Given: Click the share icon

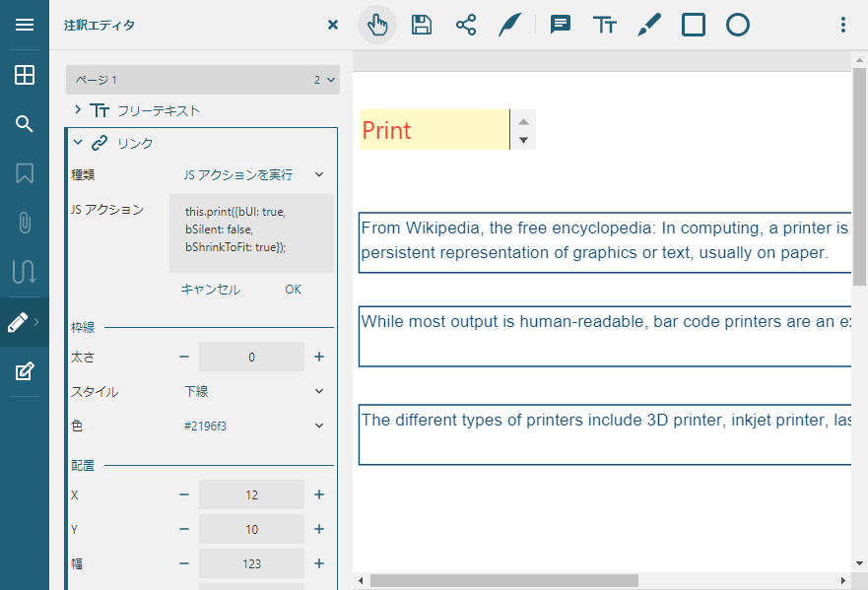Looking at the screenshot, I should 466,25.
